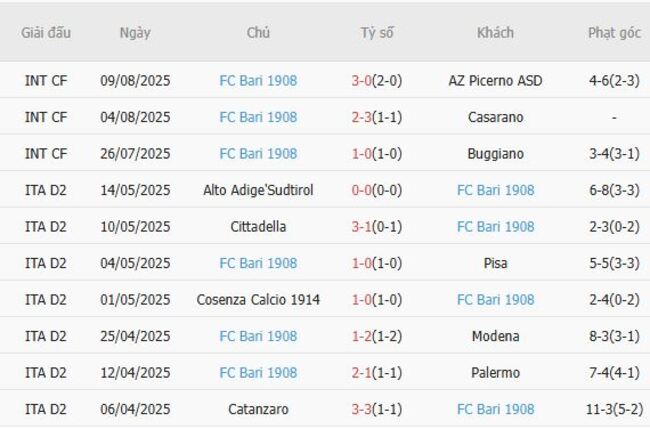
Task: Click the 0-0 score on 14/05/2025
Action: [362, 190]
